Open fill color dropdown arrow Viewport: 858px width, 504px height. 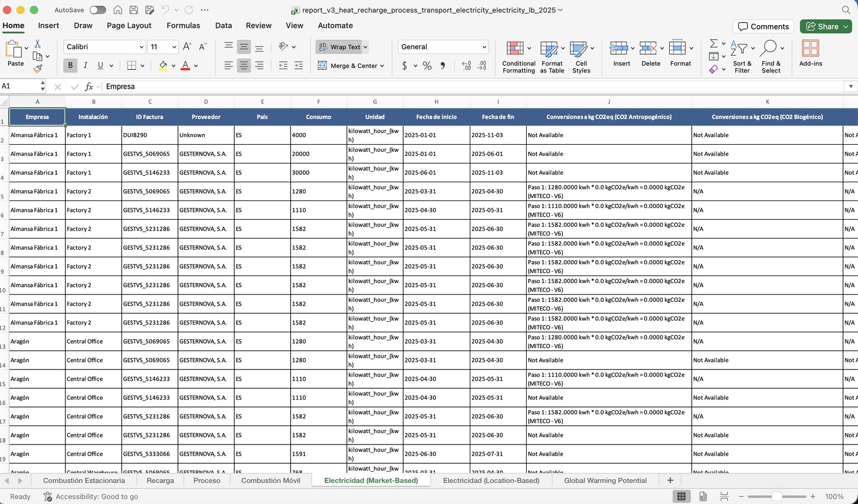pyautogui.click(x=174, y=66)
